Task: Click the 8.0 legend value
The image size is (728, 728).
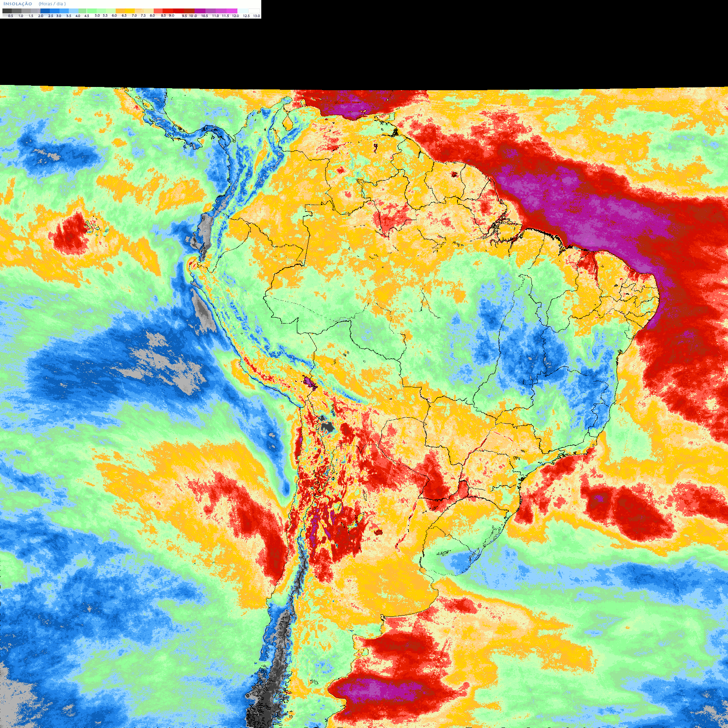Action: click(x=152, y=15)
